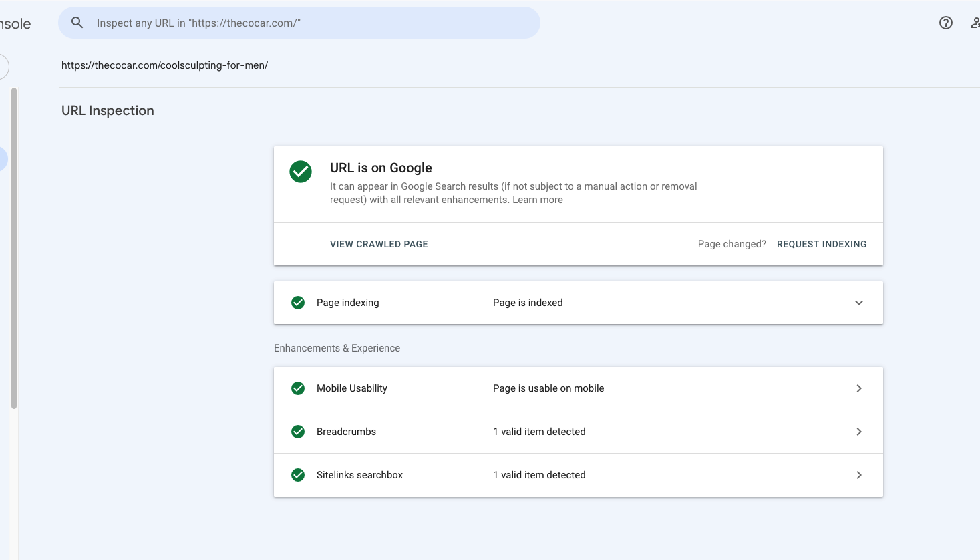
Task: Click the search magnifier icon
Action: pos(77,23)
